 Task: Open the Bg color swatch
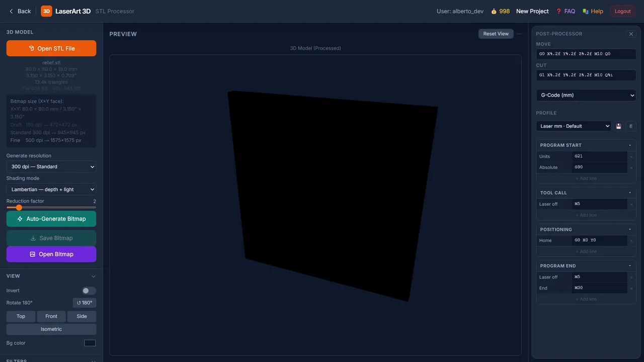(x=90, y=343)
